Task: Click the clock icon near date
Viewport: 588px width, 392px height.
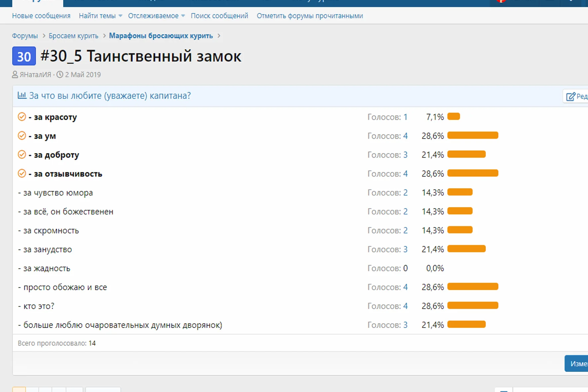Action: [60, 74]
